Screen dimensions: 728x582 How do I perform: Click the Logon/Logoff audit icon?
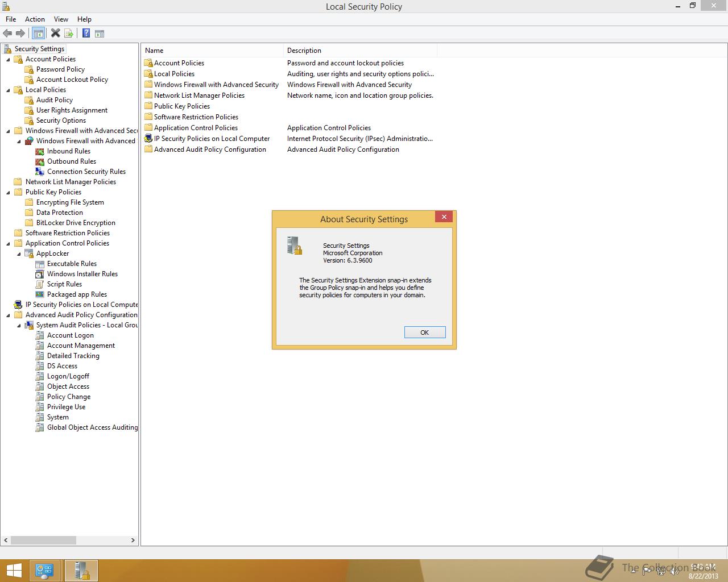click(40, 376)
